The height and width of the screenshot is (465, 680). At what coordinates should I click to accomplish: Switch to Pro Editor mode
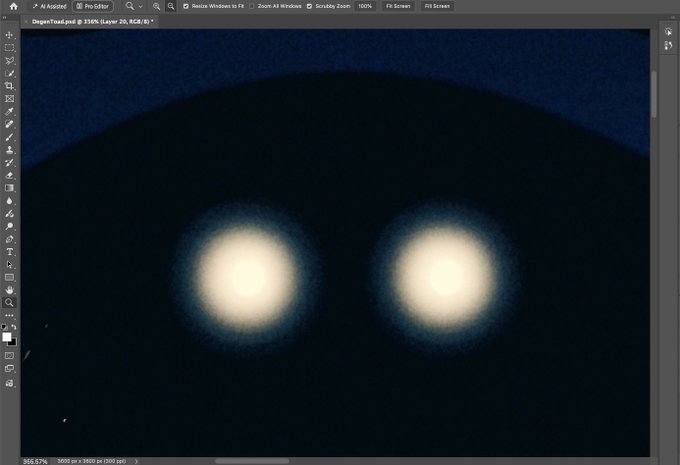pyautogui.click(x=93, y=6)
